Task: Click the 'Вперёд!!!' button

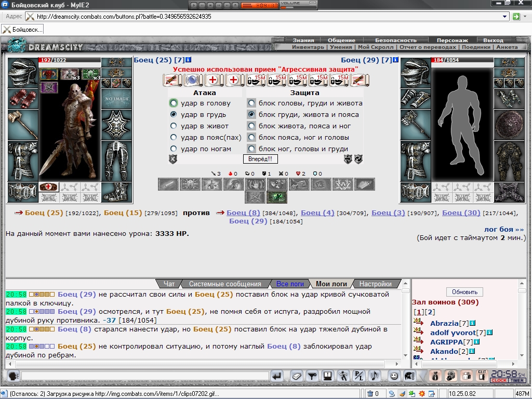Action: point(260,159)
